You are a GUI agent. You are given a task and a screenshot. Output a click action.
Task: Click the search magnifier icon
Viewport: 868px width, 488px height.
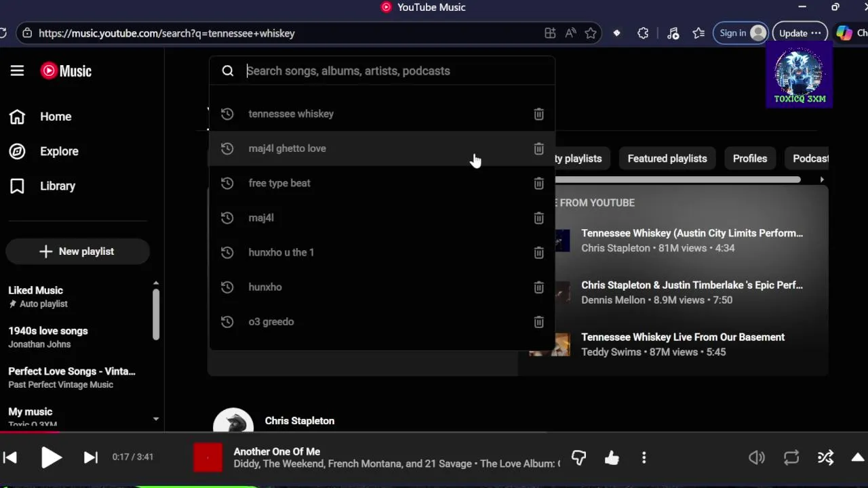pyautogui.click(x=228, y=70)
